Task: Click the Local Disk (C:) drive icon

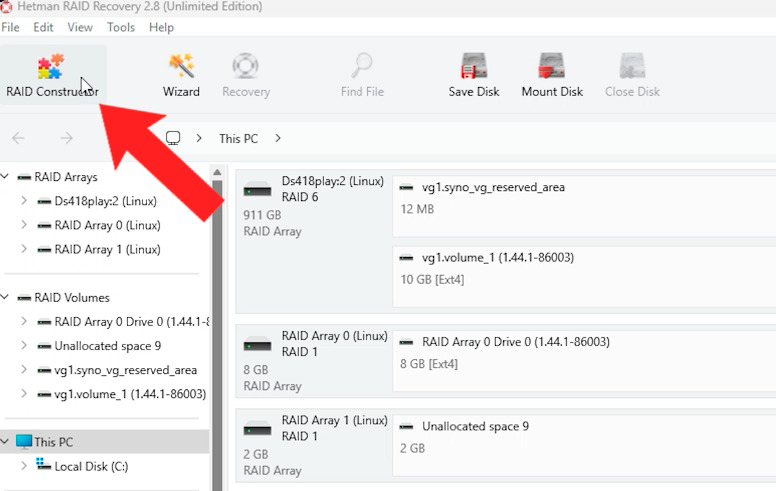Action: click(x=44, y=465)
